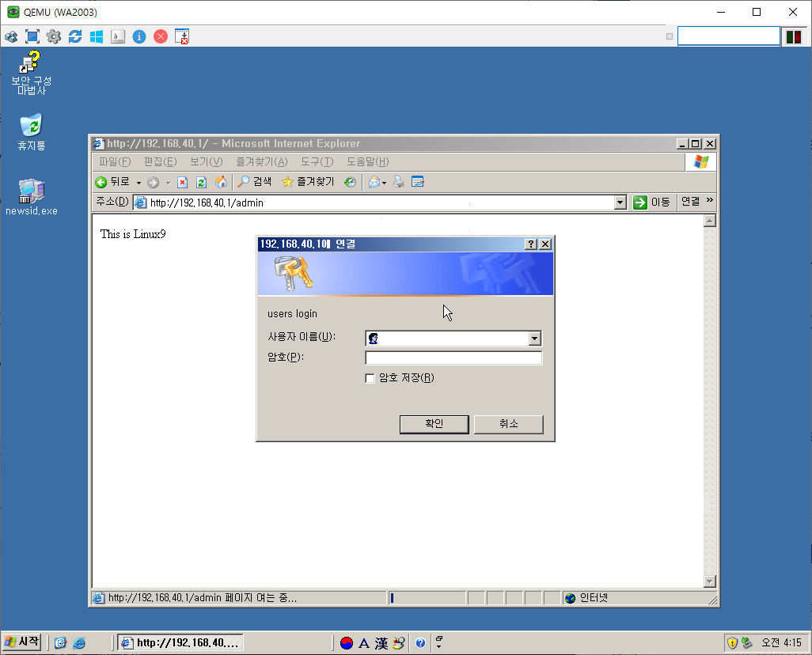812x655 pixels.
Task: Click the Windows key icon in QEMU toolbar
Action: click(x=97, y=36)
